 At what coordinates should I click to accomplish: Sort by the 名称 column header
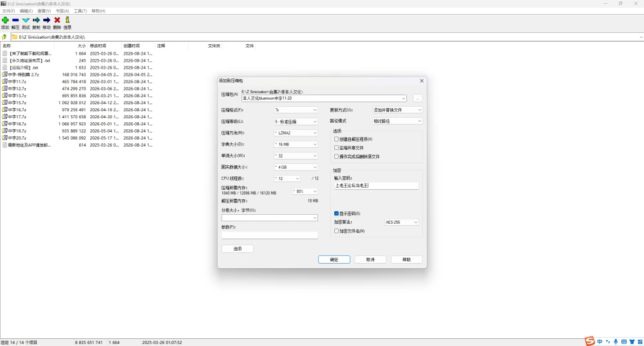tap(6, 46)
